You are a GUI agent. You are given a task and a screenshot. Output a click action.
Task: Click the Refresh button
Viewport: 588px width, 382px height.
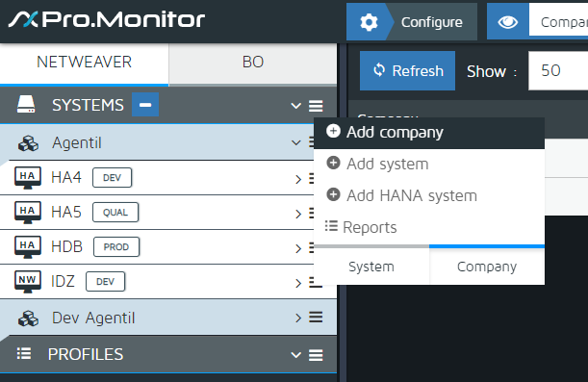pyautogui.click(x=407, y=71)
